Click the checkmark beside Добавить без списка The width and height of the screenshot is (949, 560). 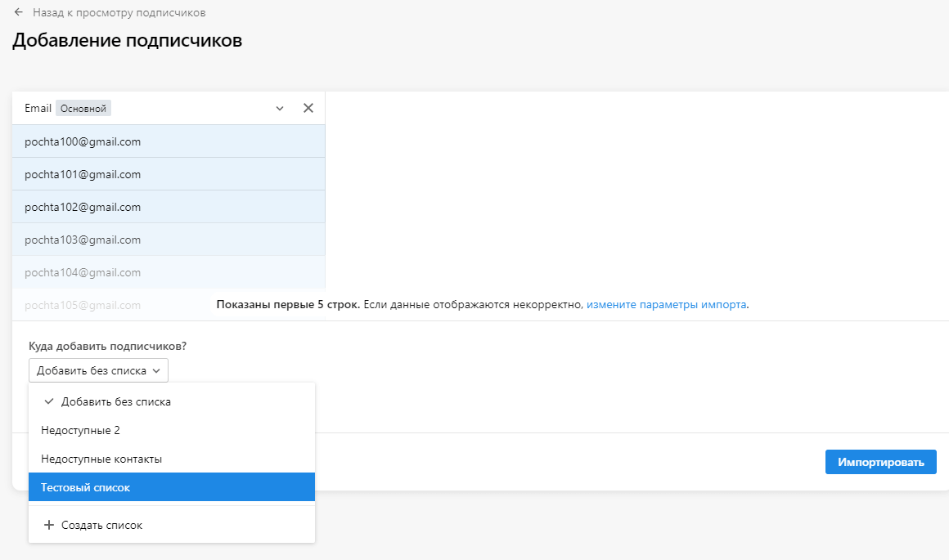(x=50, y=401)
